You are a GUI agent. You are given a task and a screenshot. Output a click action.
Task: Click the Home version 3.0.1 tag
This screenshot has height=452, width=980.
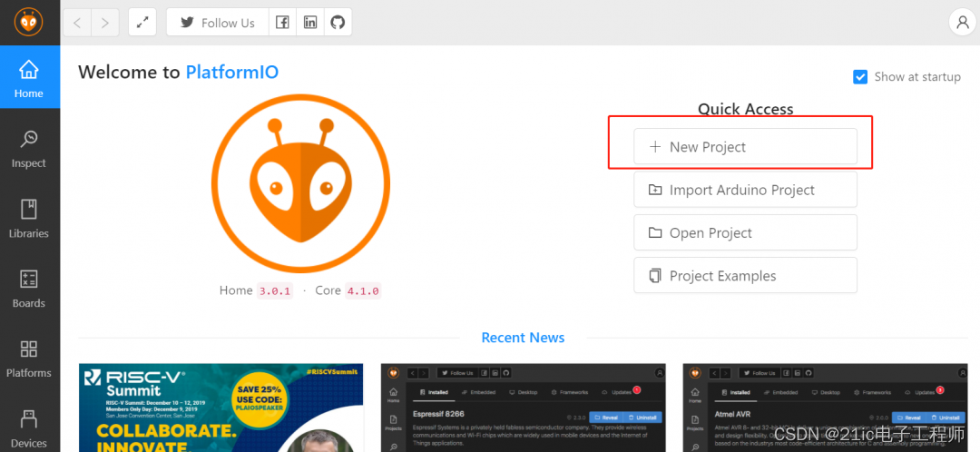274,290
